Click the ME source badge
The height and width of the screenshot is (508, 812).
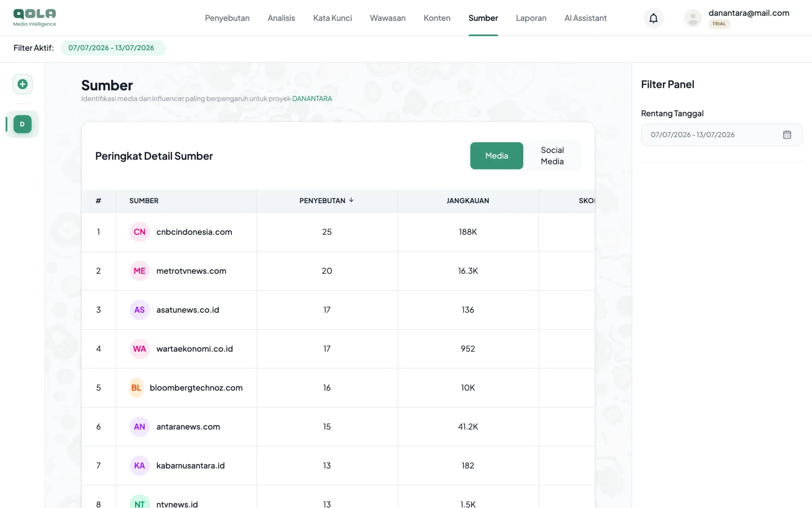click(x=140, y=271)
